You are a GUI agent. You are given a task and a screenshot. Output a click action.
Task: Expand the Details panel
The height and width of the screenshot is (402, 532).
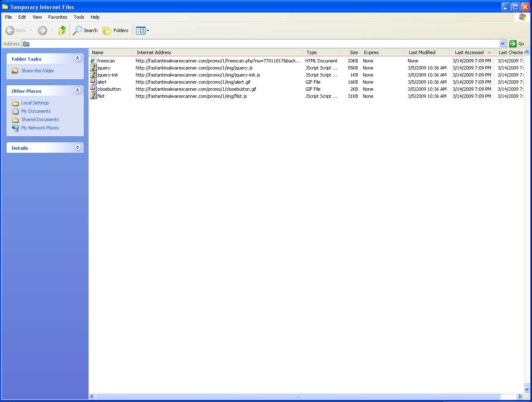(x=77, y=147)
